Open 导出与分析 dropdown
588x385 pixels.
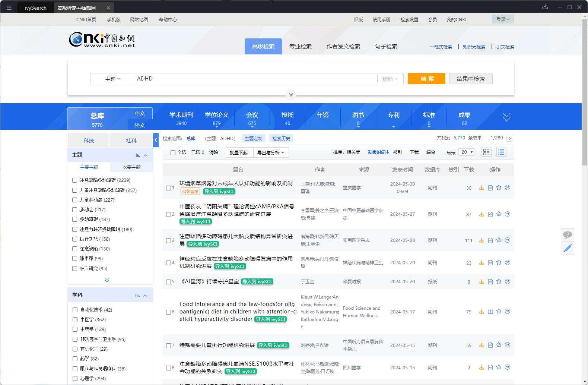[x=271, y=152]
